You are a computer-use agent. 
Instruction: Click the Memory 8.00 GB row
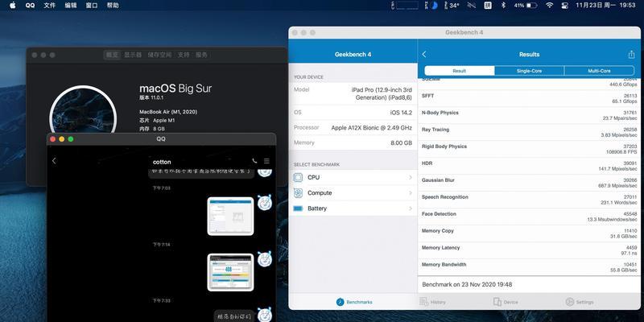point(353,143)
